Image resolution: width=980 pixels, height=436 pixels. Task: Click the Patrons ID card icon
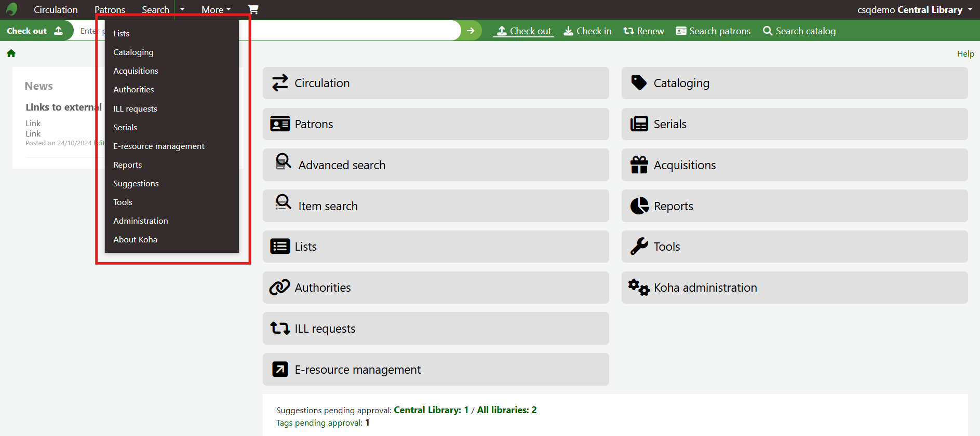click(280, 124)
